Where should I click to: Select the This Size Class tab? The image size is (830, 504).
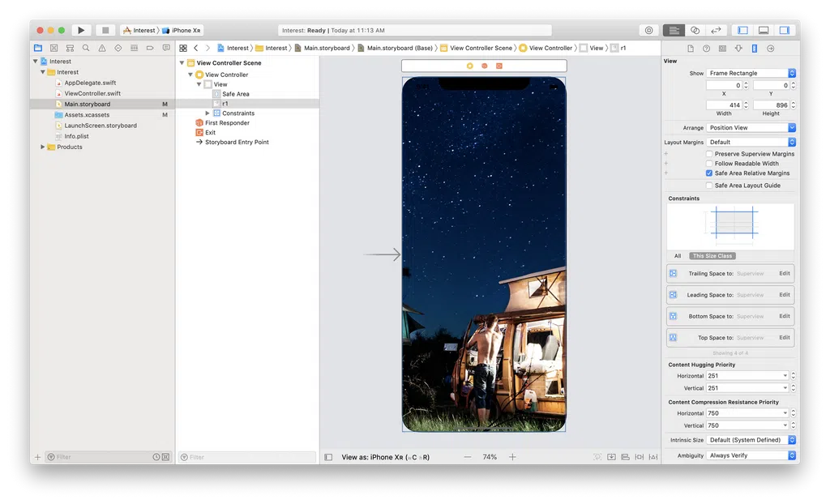pos(712,256)
